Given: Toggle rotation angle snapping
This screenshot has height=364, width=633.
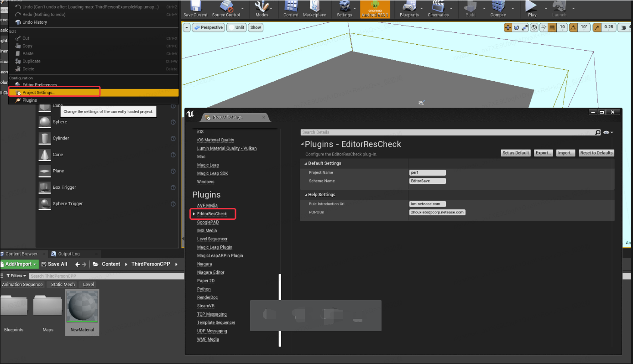Looking at the screenshot, I should 574,27.
